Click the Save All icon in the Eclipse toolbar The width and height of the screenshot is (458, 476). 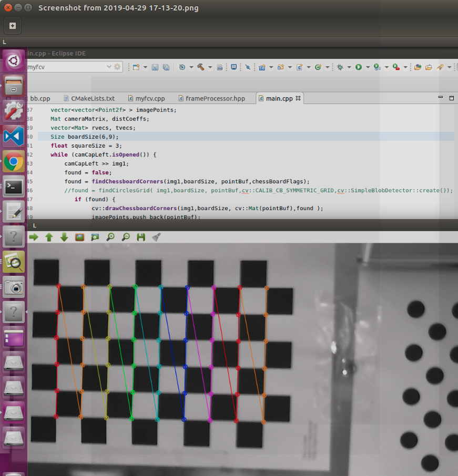pos(166,67)
